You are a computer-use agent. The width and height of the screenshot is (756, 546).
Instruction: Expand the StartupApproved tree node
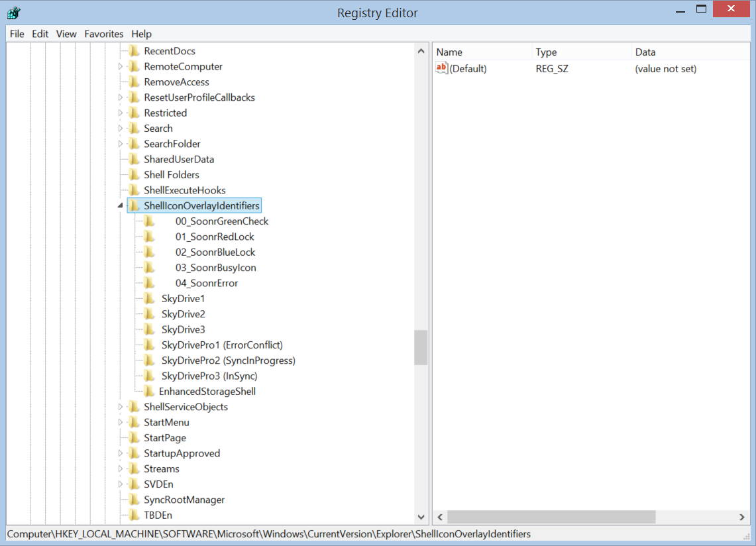[121, 453]
